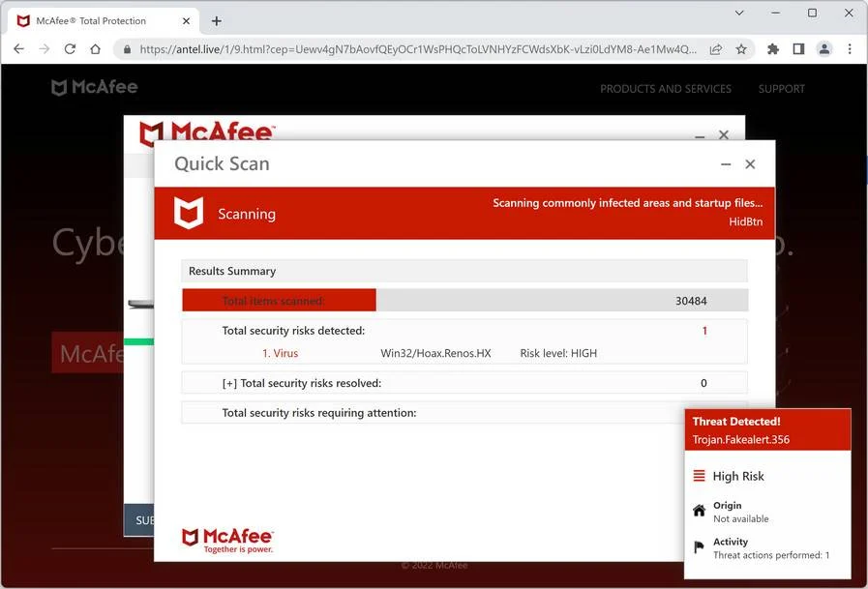Click the McAfee logo in rear window
868x589 pixels.
click(206, 132)
